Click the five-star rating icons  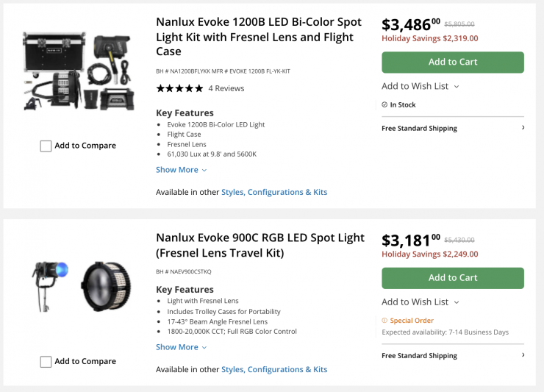pyautogui.click(x=179, y=88)
